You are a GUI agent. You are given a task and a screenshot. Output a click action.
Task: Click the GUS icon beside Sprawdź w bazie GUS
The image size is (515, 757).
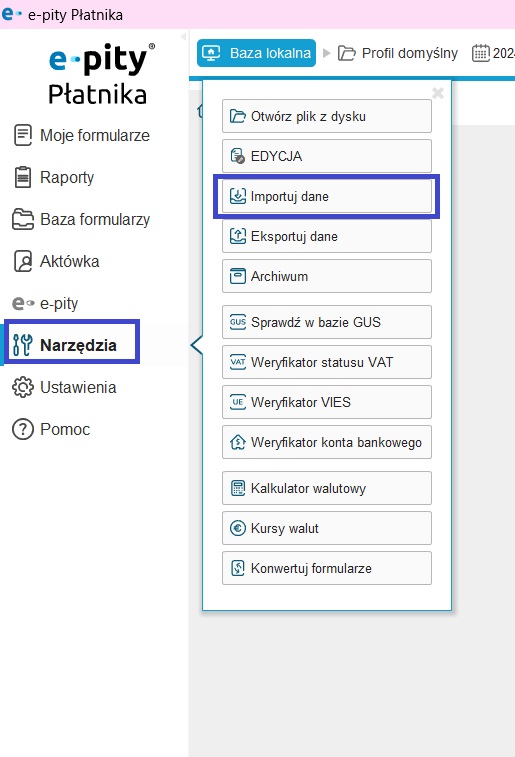(x=237, y=322)
